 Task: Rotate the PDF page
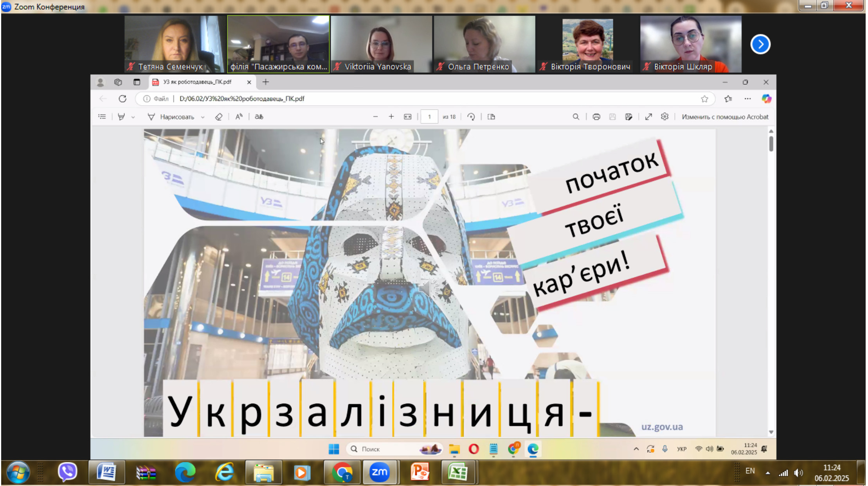point(471,117)
